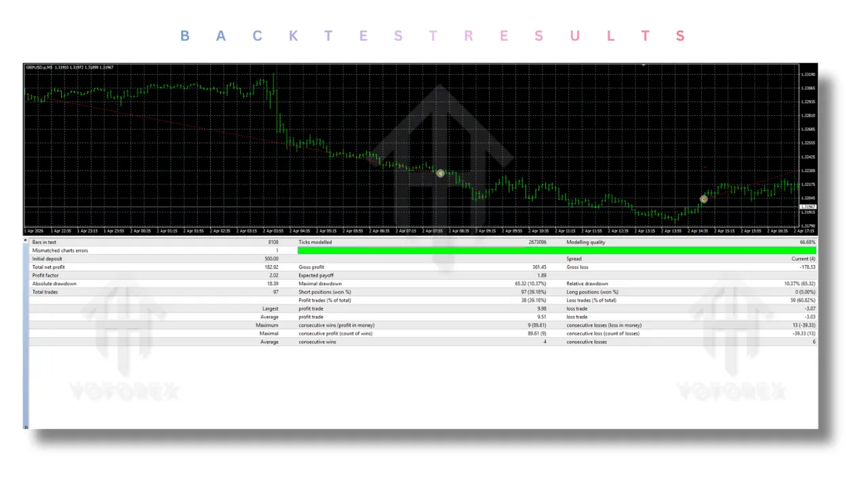Click the price axis label 1.31790
The width and height of the screenshot is (868, 488).
[808, 226]
